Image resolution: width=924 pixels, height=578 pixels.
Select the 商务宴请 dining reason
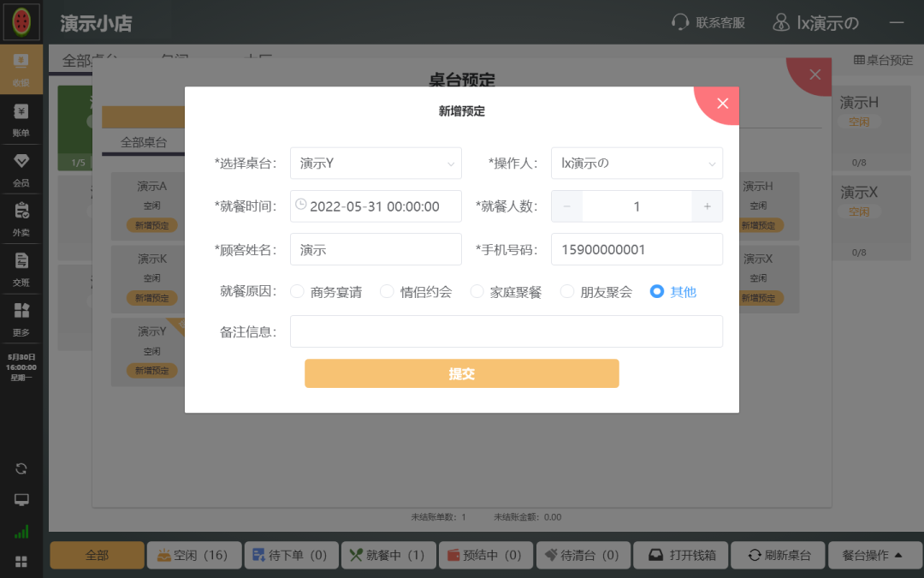click(x=327, y=292)
